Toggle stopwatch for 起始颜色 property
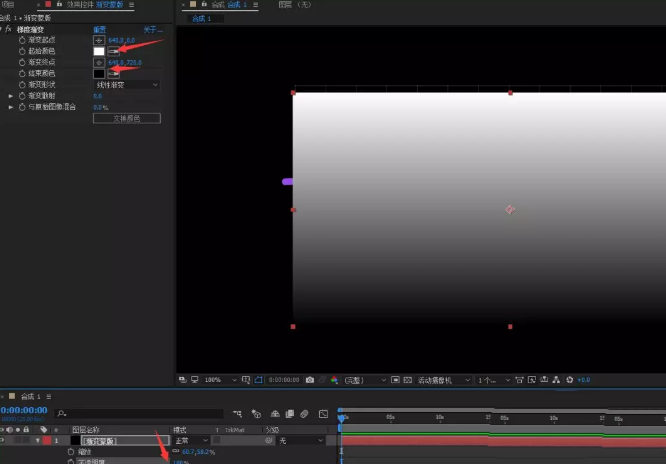This screenshot has width=666, height=464. coord(22,51)
